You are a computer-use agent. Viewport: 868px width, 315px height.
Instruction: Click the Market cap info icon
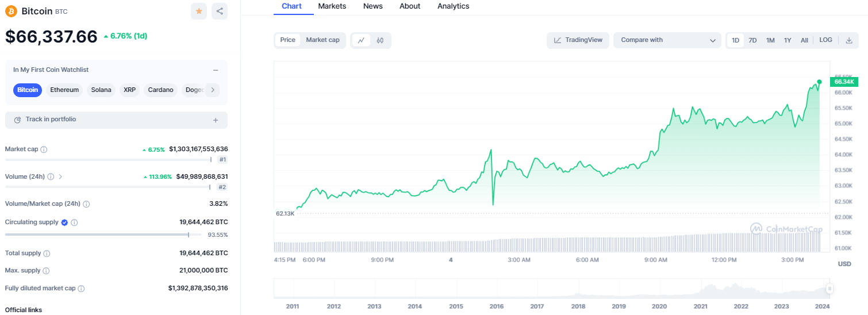click(44, 149)
